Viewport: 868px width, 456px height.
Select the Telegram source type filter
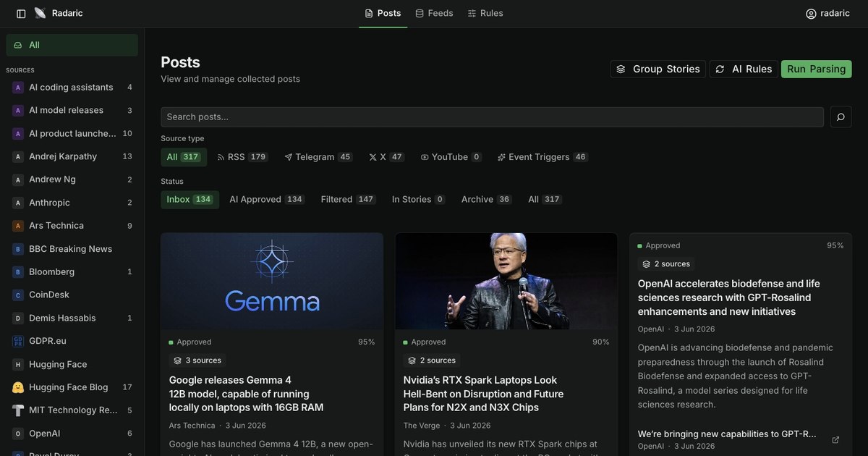tap(318, 157)
